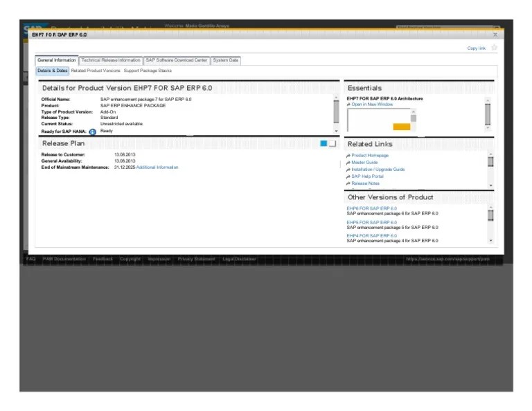Open the Related Product Versions sub-tab

[96, 71]
